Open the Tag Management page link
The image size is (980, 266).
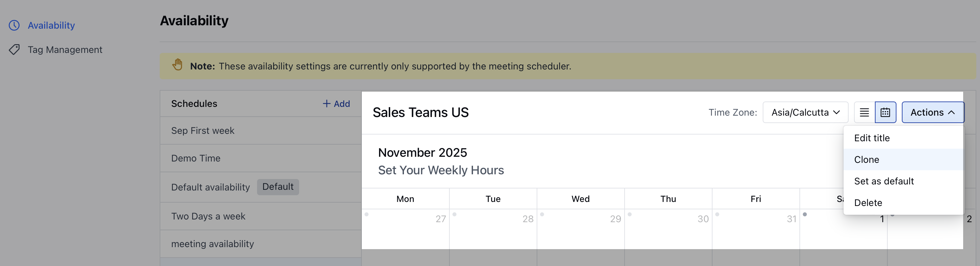65,50
